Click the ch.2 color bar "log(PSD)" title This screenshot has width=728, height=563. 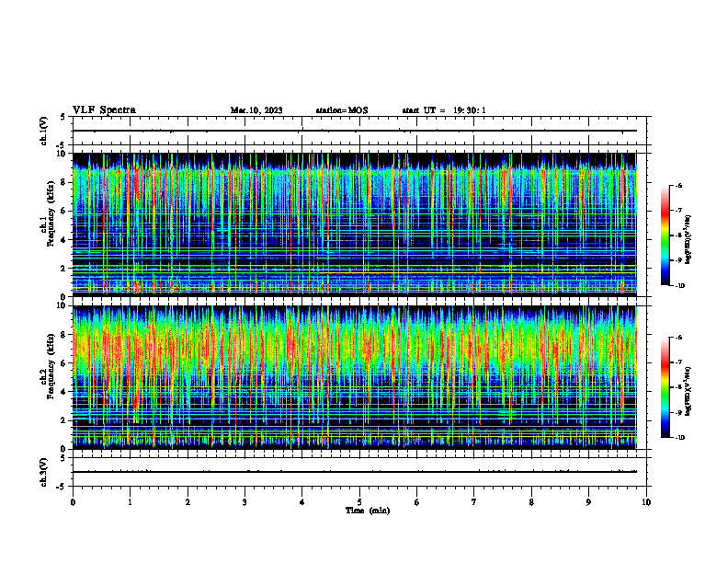pos(688,391)
